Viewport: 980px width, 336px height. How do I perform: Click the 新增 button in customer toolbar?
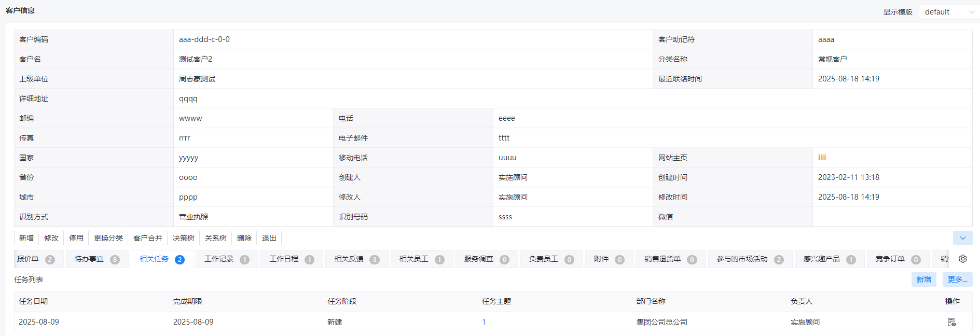click(26, 238)
